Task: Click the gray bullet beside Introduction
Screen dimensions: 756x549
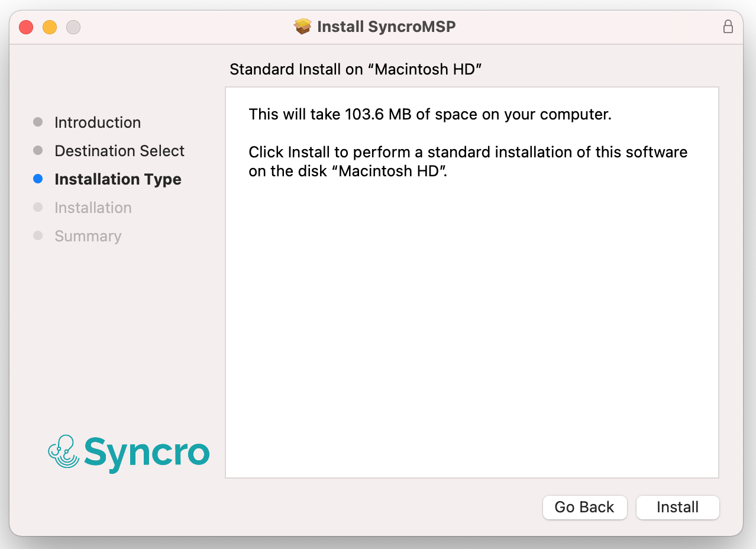Action: click(38, 122)
